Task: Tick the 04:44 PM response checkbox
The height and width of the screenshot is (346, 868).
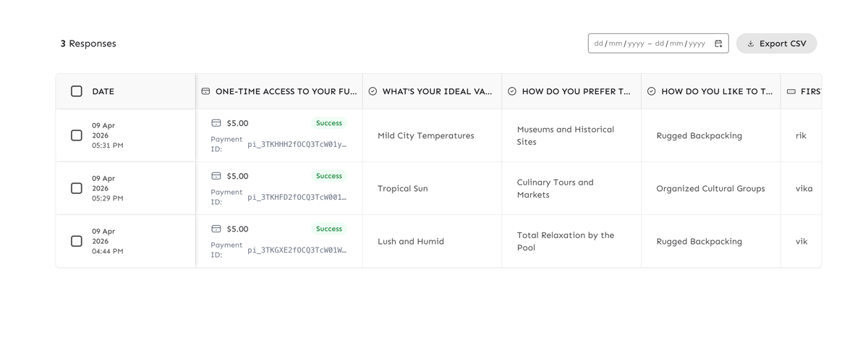Action: 77,241
